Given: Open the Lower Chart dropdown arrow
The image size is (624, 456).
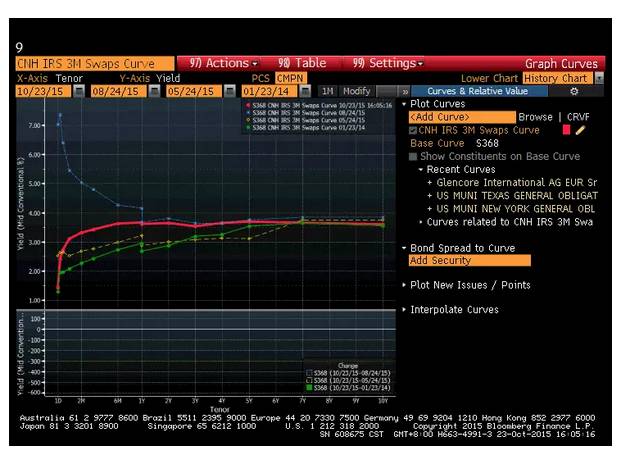Looking at the screenshot, I should [x=599, y=78].
